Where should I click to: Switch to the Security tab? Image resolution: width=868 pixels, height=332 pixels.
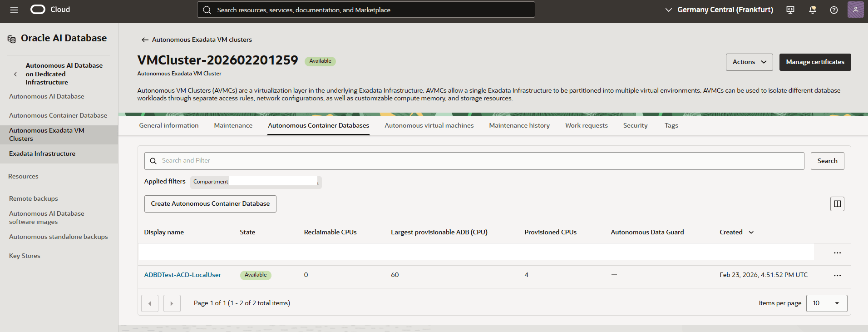point(635,125)
